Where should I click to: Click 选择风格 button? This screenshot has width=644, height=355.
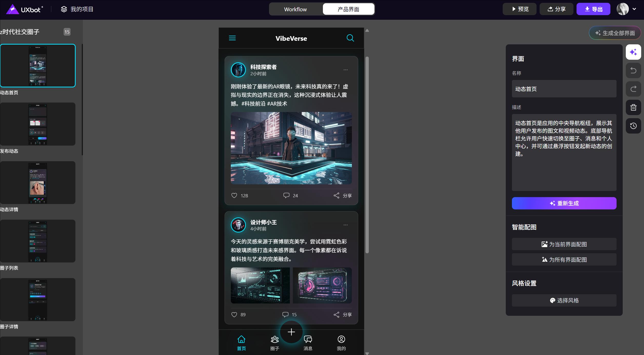pos(564,300)
